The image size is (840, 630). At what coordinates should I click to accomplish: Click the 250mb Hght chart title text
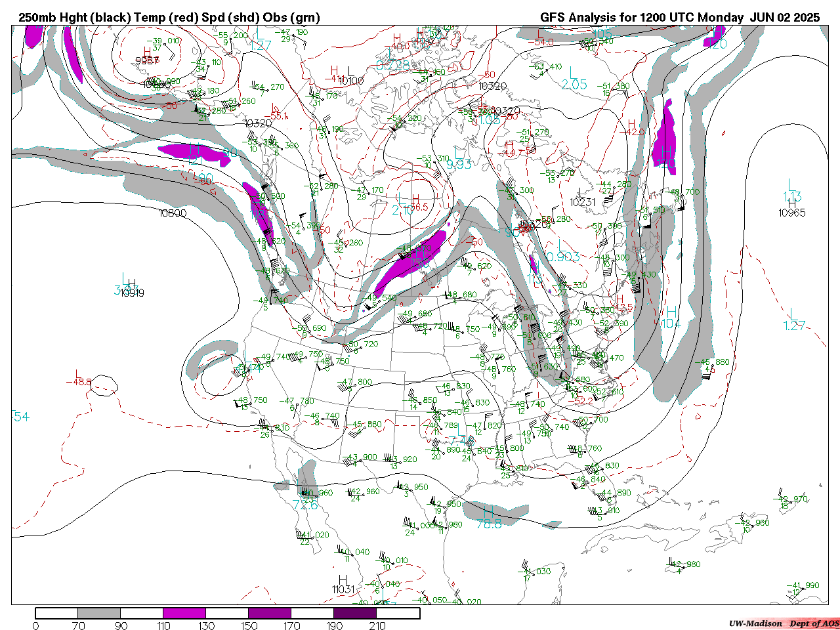[x=169, y=17]
